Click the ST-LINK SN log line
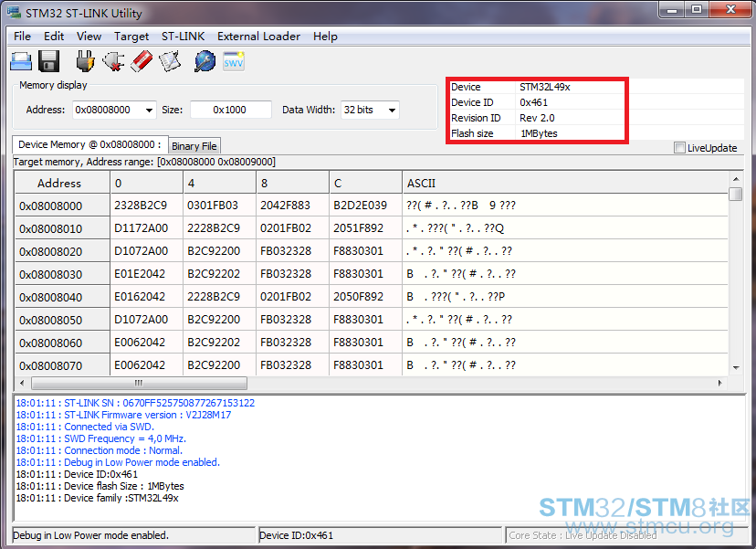The width and height of the screenshot is (756, 549). click(x=135, y=403)
